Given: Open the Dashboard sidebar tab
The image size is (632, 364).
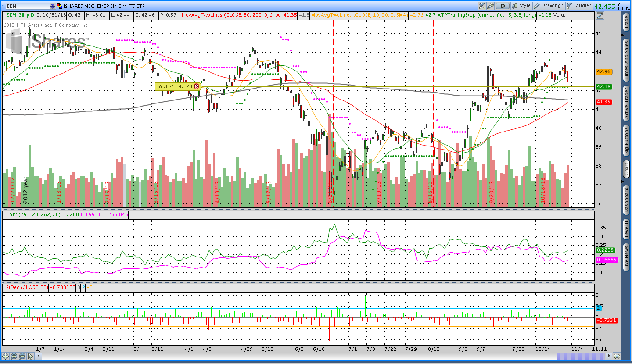Looking at the screenshot, I should click(x=626, y=200).
